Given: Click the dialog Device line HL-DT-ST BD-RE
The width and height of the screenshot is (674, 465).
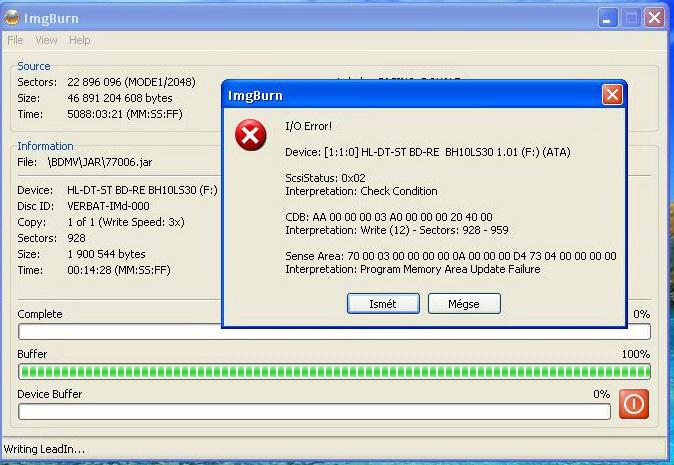Looking at the screenshot, I should 428,152.
